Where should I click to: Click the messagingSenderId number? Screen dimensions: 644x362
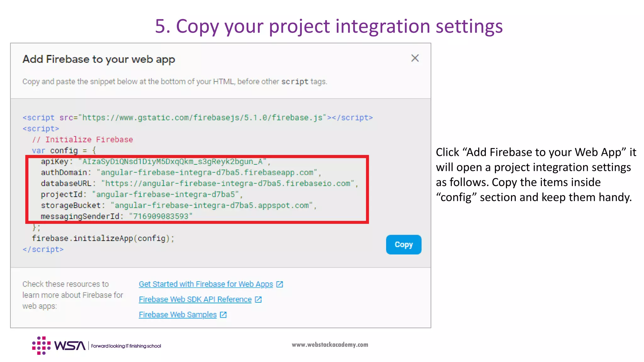click(160, 217)
